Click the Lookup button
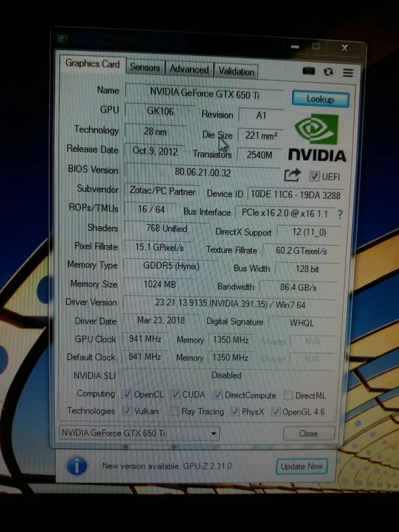Viewport: 399px width, 532px height. tap(320, 99)
